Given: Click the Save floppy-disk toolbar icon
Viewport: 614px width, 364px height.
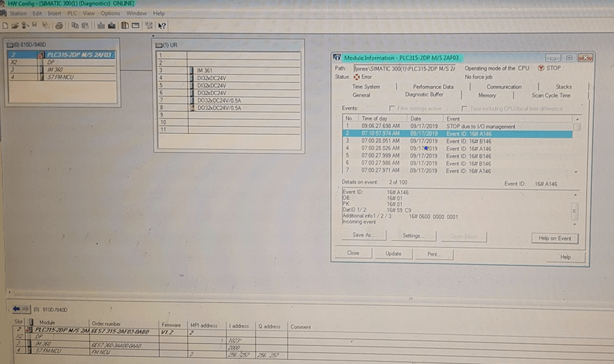Looking at the screenshot, I should [35, 26].
